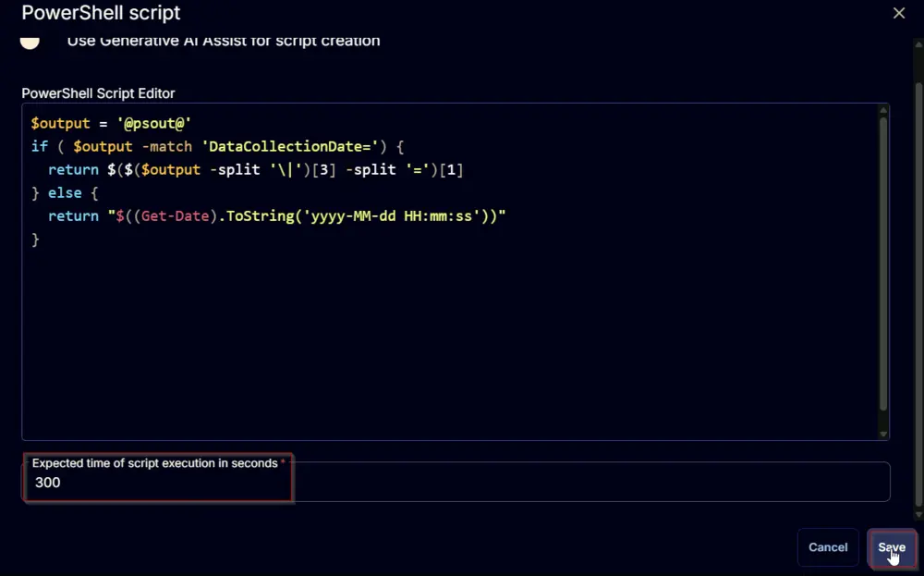Place cursor on the $output = '@psout@' line
The width and height of the screenshot is (924, 576).
[112, 123]
